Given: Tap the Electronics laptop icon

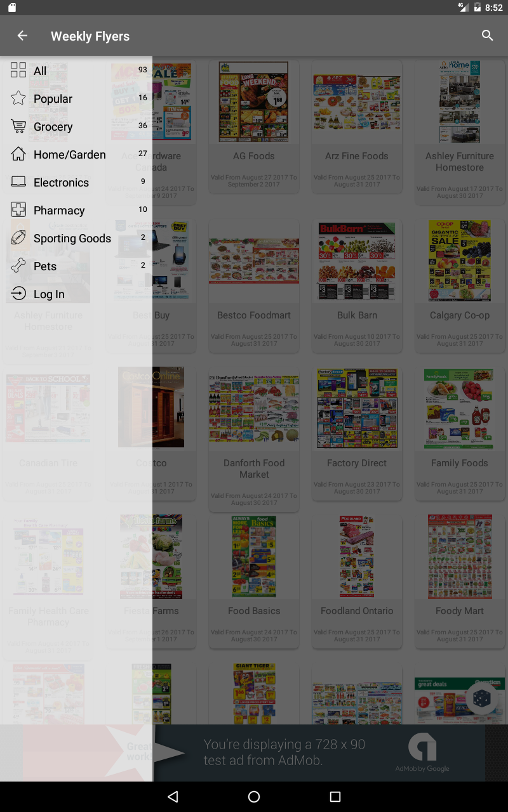Looking at the screenshot, I should click(18, 182).
